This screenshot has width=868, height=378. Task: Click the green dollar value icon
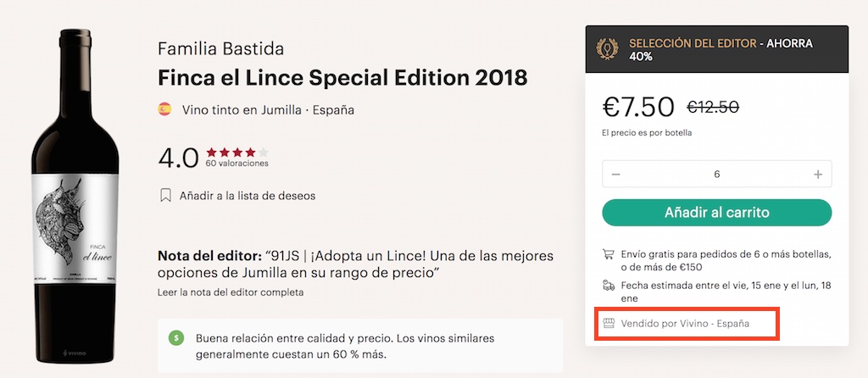176,337
